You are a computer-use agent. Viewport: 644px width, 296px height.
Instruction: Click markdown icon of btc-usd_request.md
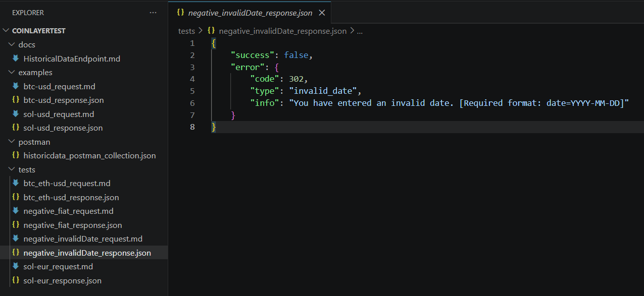16,86
